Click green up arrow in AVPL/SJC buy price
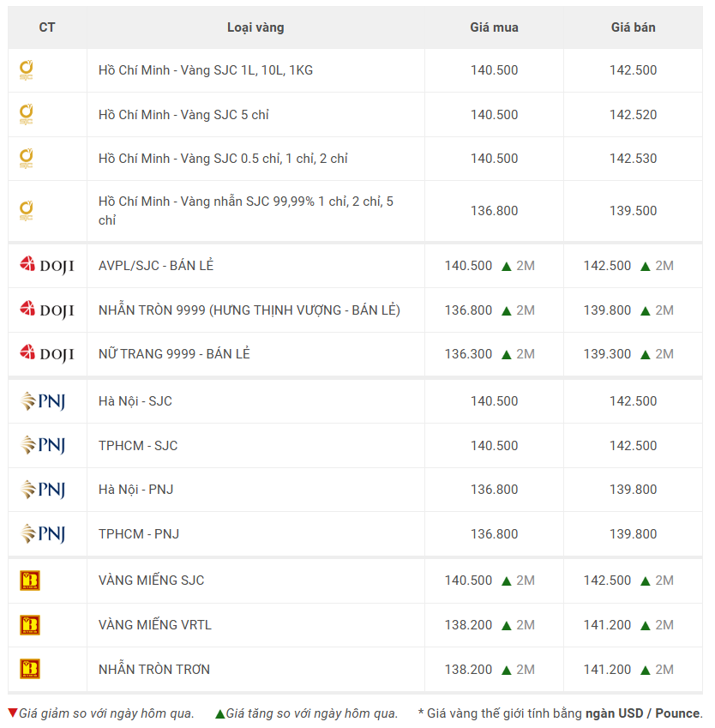715x728 pixels. [506, 266]
